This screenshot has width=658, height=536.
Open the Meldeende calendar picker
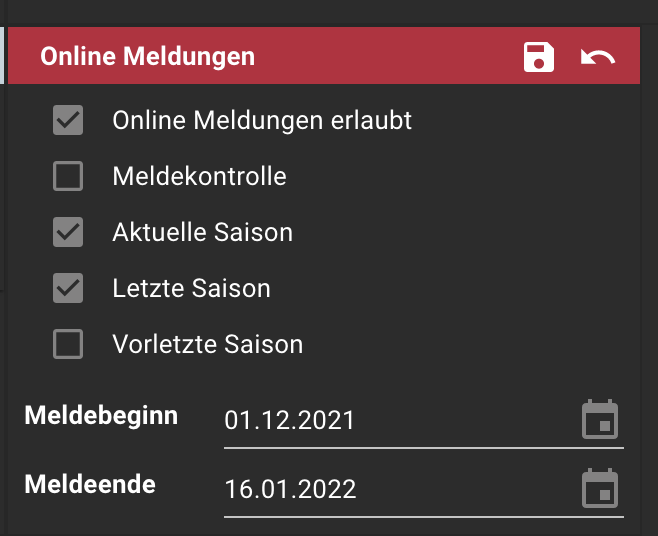click(600, 488)
